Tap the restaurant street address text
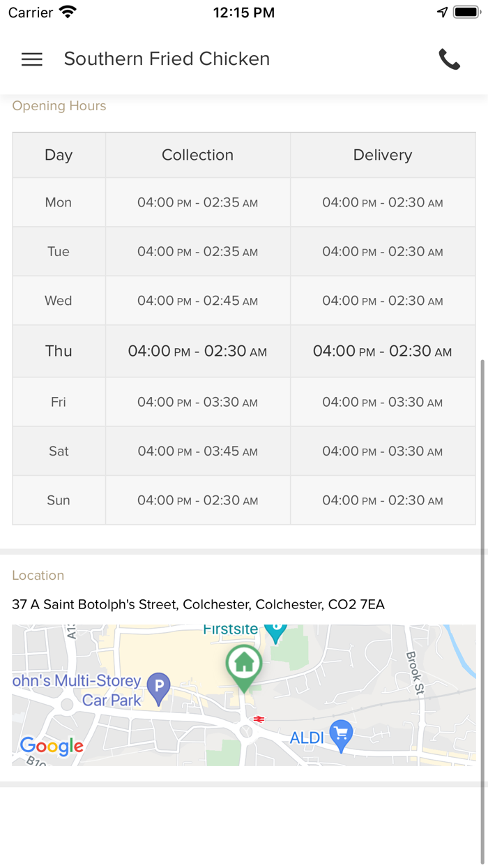Viewport: 488px width, 868px height. click(x=198, y=604)
